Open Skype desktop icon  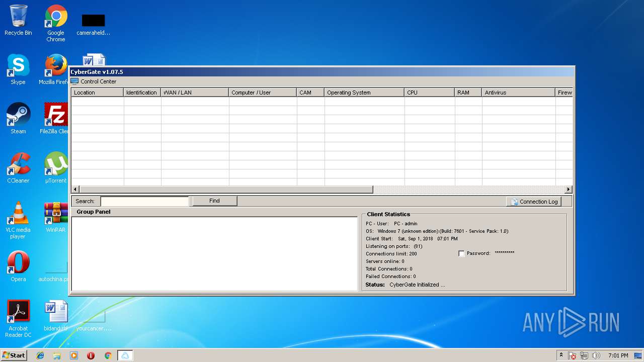tap(18, 69)
